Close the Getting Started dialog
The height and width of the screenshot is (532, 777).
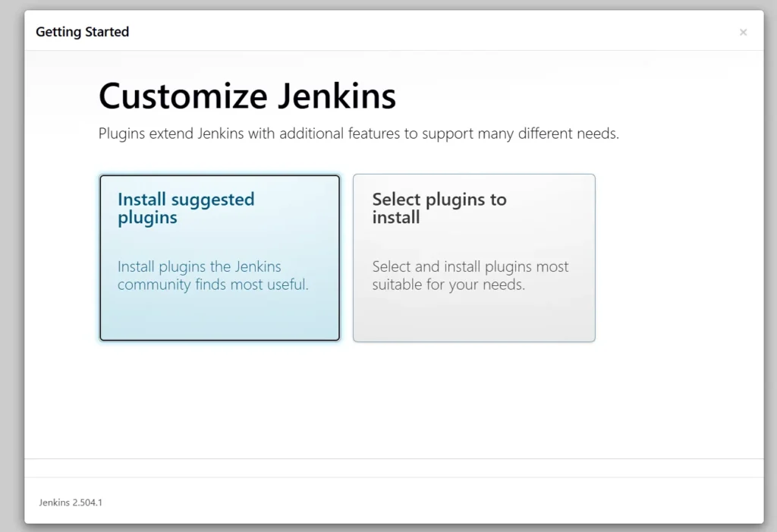tap(743, 32)
